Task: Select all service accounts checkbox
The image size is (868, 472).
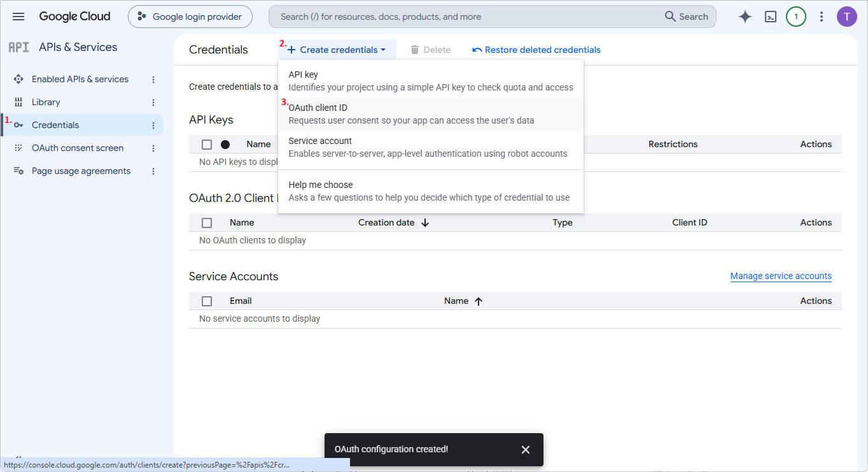Action: pyautogui.click(x=207, y=301)
